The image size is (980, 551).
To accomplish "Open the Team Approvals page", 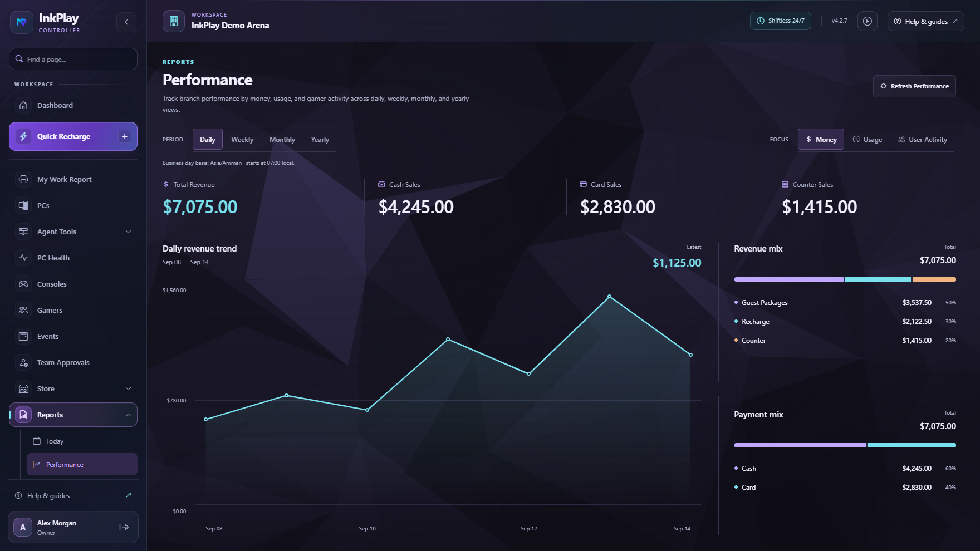I will (73, 362).
